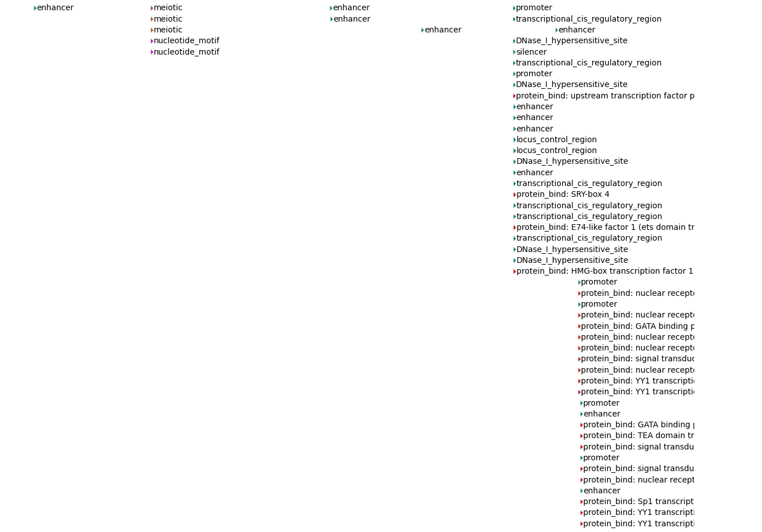Select protein_bind: E74-like factor 1 feature

point(605,227)
